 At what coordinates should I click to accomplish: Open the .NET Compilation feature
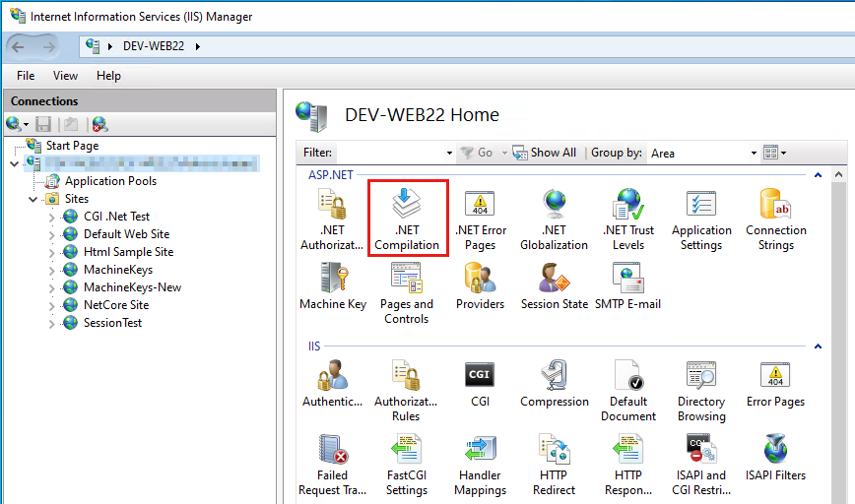[x=407, y=217]
